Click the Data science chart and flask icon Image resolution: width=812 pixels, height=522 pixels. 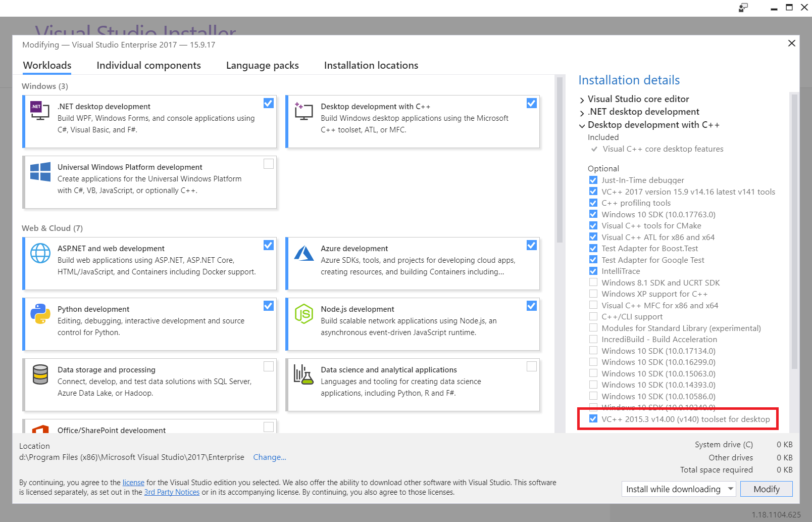coord(304,374)
